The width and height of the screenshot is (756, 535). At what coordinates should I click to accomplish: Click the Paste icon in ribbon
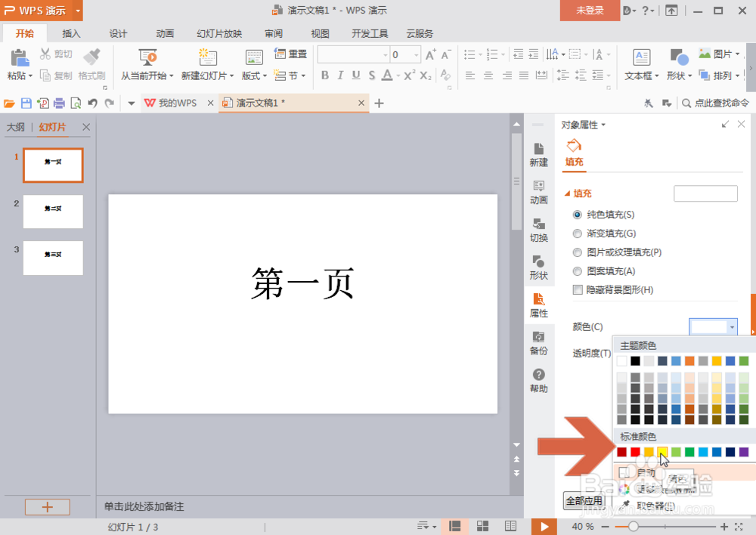pyautogui.click(x=20, y=58)
